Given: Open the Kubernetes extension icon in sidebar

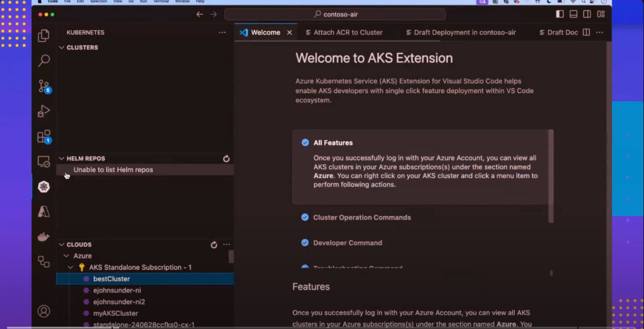Looking at the screenshot, I should [x=44, y=187].
